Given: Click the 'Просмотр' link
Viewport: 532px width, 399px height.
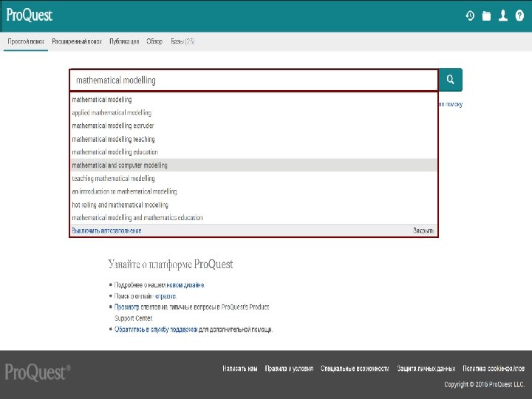Looking at the screenshot, I should coord(126,307).
